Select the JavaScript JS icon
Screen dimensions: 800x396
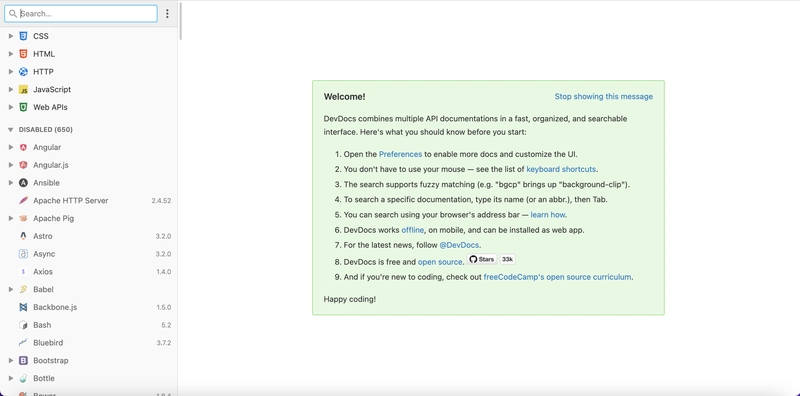pyautogui.click(x=23, y=90)
